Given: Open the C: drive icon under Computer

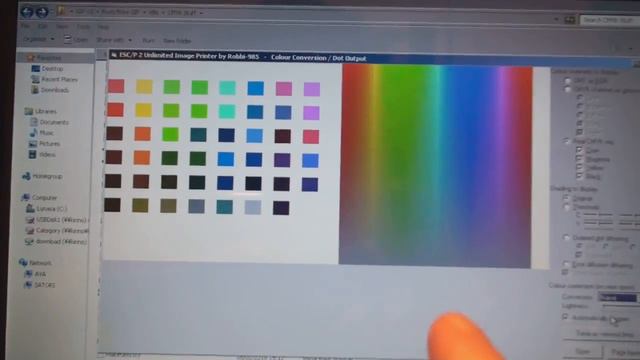Looking at the screenshot, I should pyautogui.click(x=30, y=209).
